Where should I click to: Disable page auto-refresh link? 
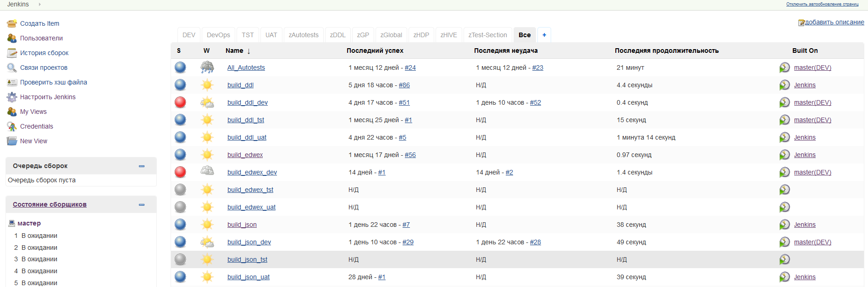pos(822,4)
